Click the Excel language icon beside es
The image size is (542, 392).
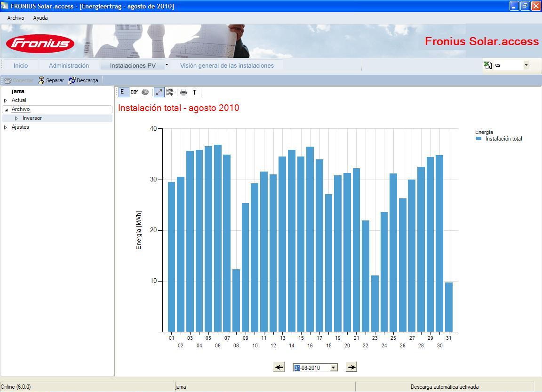coord(488,65)
